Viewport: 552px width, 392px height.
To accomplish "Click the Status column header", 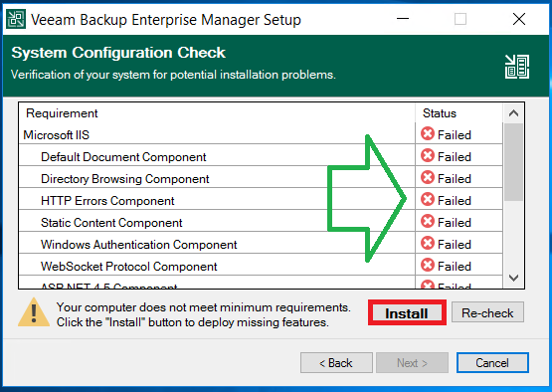I will pyautogui.click(x=460, y=113).
